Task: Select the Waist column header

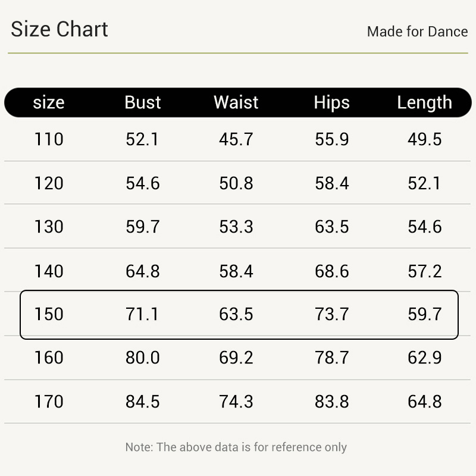Action: coord(236,102)
